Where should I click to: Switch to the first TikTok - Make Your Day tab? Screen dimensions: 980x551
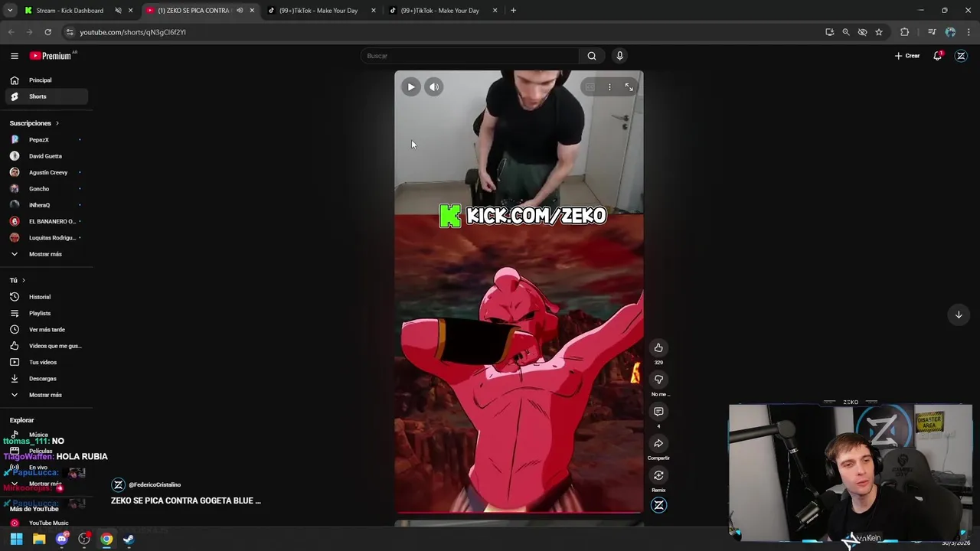pos(318,11)
